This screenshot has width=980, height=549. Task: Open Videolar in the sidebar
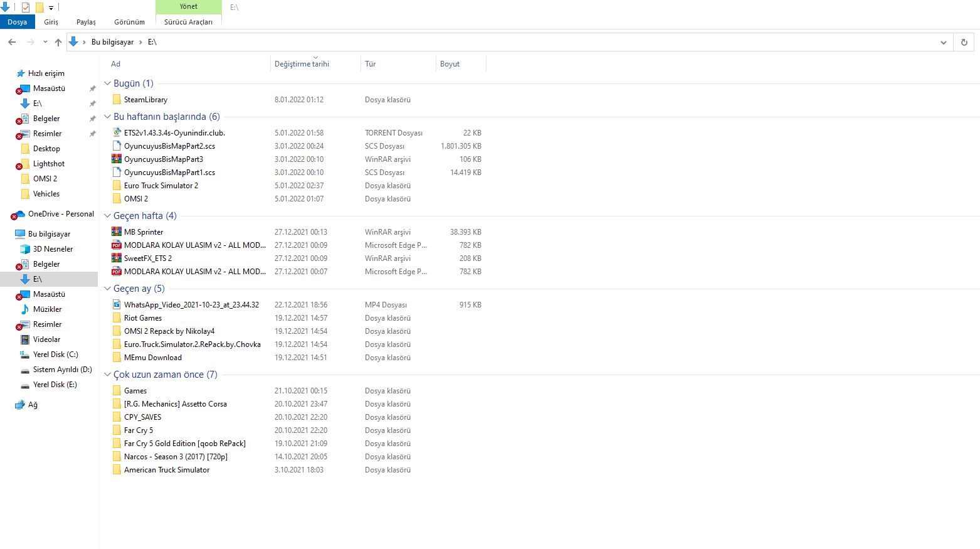point(46,339)
